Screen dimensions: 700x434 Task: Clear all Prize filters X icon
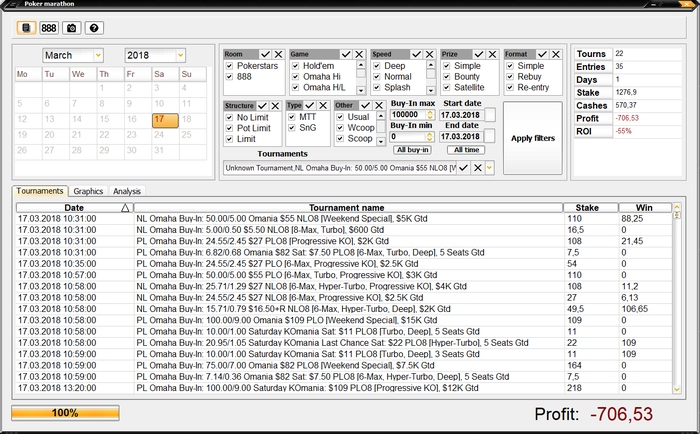(492, 54)
